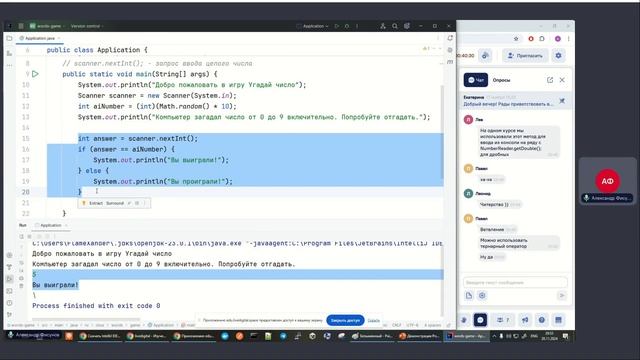Open Terminal tool window icon in left sidebar

click(9, 291)
